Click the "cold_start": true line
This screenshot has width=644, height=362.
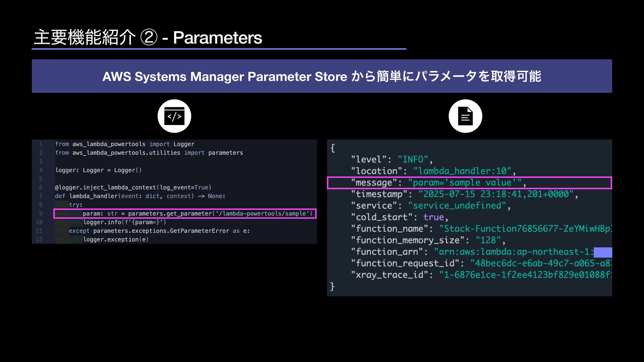tap(399, 217)
